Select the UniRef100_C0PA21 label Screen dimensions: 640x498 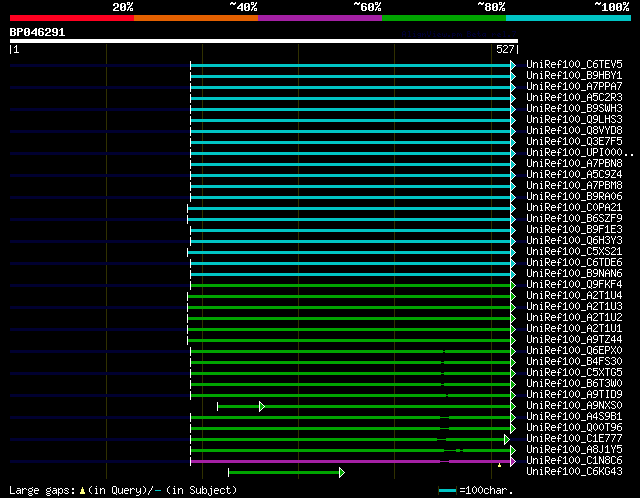coord(574,207)
